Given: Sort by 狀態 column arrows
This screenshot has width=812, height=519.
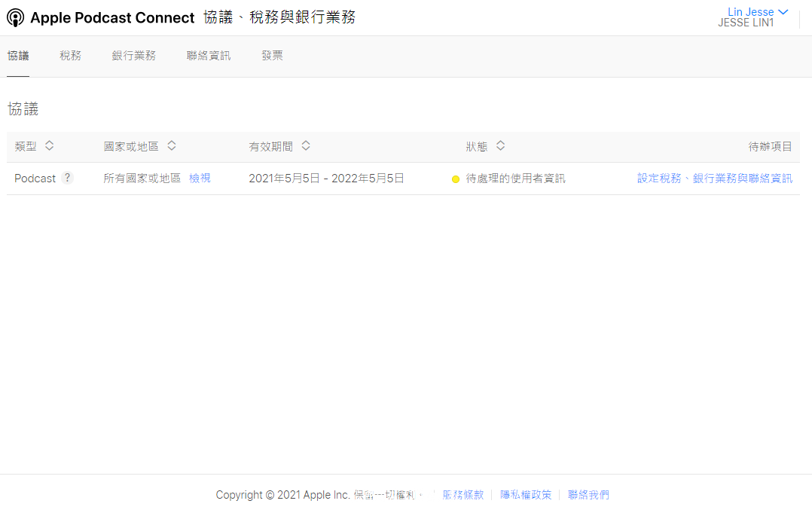Looking at the screenshot, I should pos(500,145).
